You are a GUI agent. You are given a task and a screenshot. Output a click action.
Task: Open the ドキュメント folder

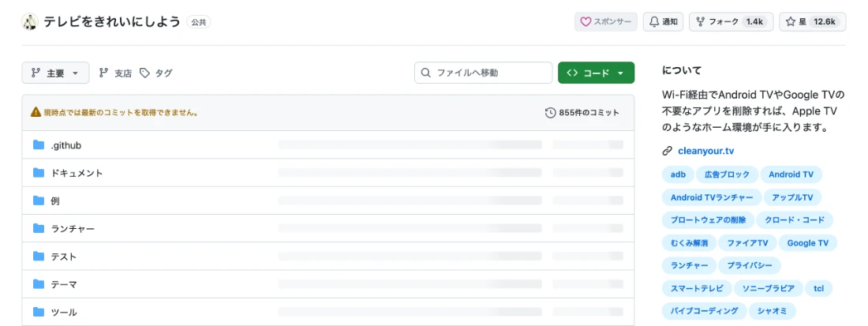(77, 173)
